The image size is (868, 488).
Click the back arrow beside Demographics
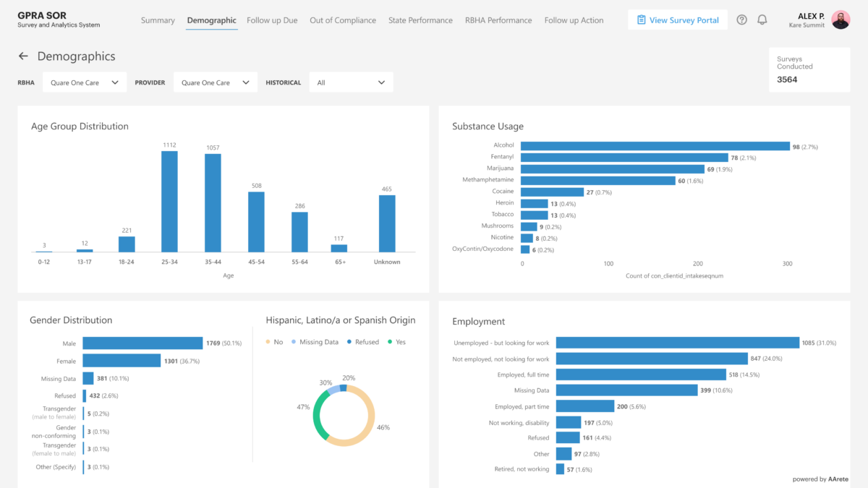tap(23, 56)
